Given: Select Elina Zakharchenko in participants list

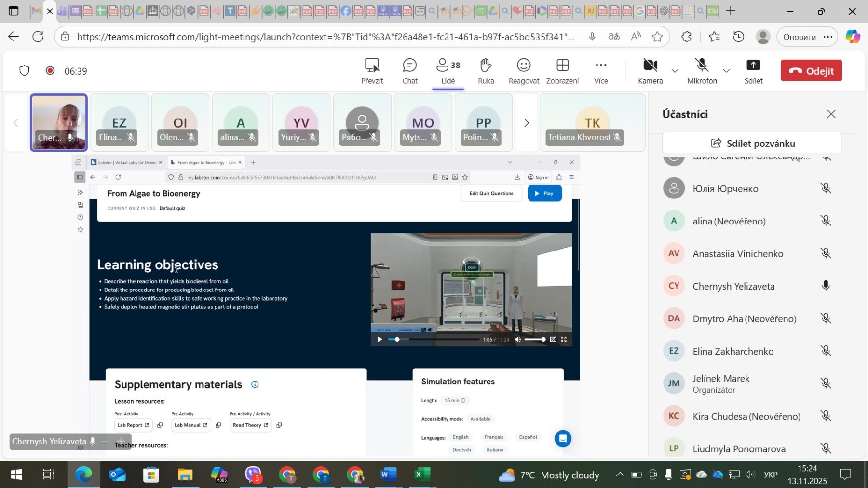Looking at the screenshot, I should click(x=732, y=351).
